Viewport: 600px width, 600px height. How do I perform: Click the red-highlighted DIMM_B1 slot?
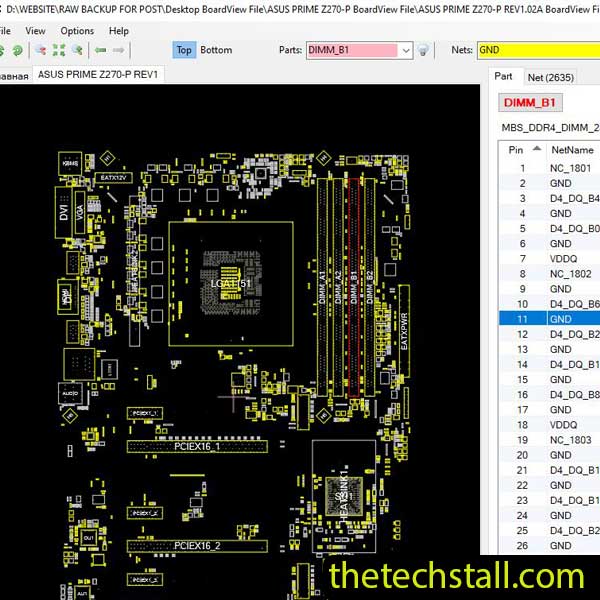[354, 287]
